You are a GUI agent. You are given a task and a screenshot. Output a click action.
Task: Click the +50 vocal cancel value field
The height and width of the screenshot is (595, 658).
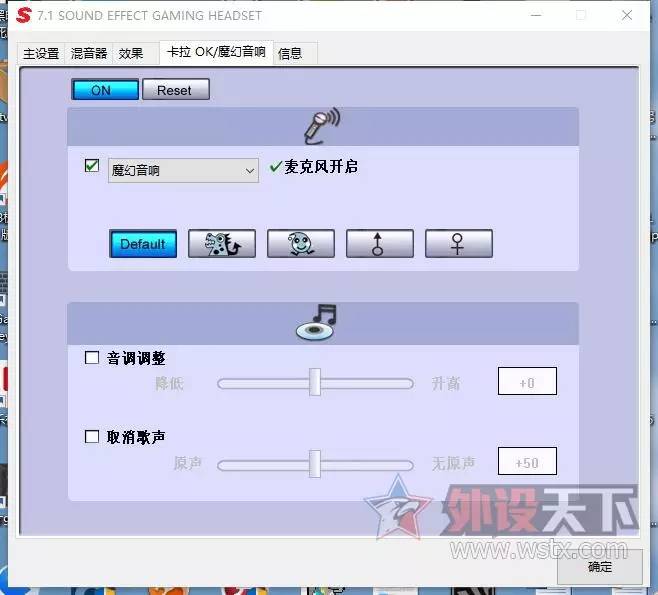(527, 461)
